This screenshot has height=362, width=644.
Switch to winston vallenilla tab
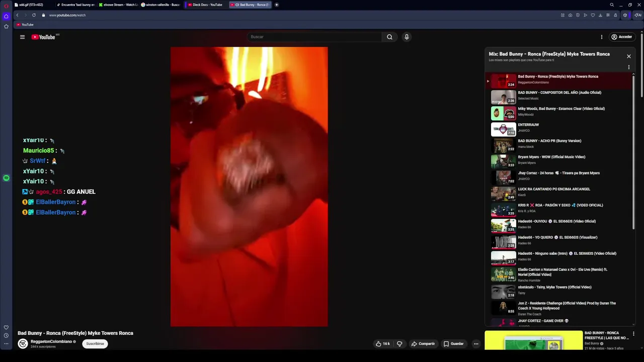160,5
